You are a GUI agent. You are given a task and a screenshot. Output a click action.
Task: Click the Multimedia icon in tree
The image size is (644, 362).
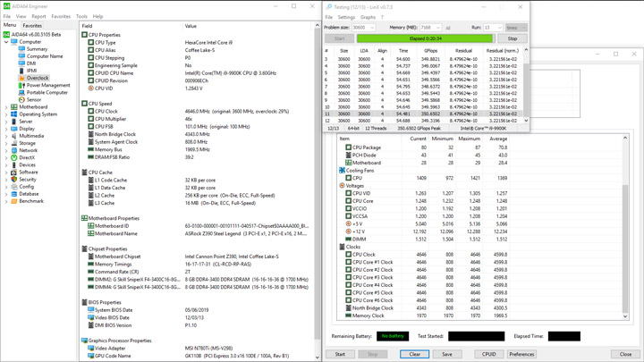[14, 136]
